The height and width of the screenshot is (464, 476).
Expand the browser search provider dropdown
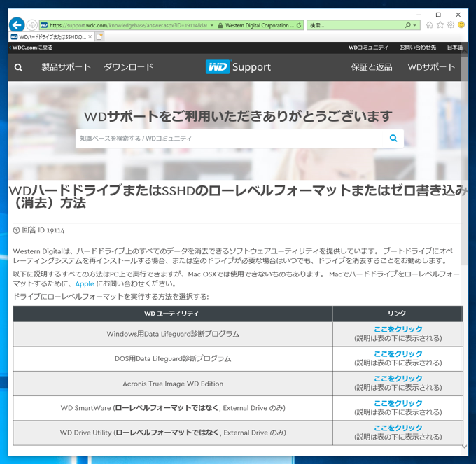tap(414, 25)
